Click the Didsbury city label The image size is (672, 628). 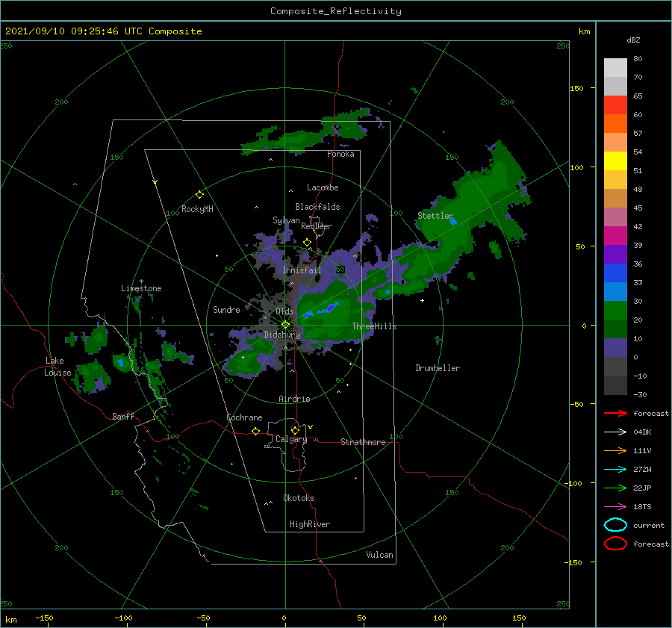tap(282, 335)
